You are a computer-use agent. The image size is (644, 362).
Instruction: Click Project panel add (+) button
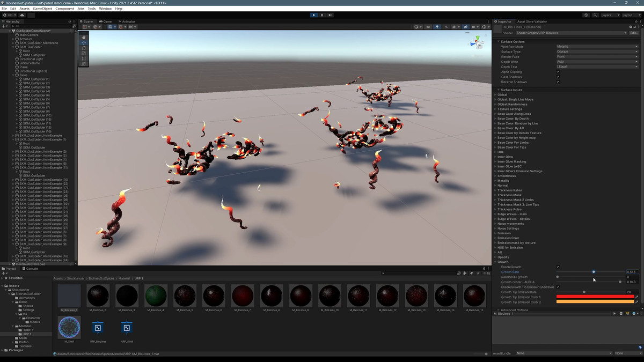pos(4,273)
